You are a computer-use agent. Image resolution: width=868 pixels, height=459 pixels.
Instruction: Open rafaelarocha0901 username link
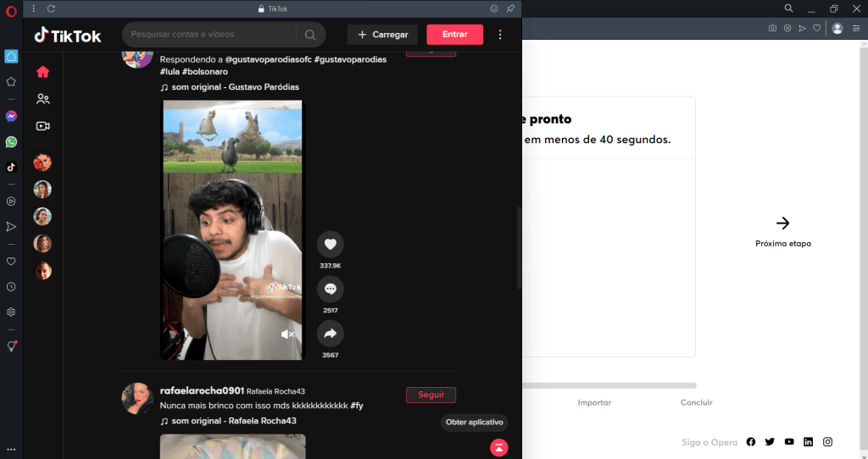click(202, 390)
